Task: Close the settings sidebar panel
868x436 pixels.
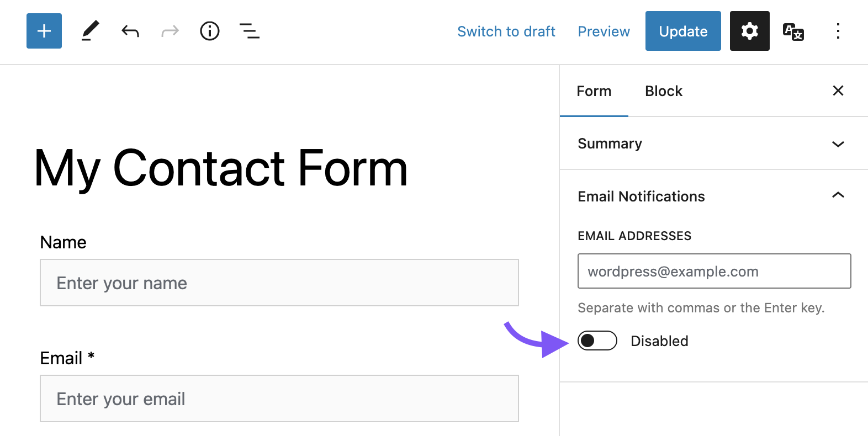Action: (838, 91)
